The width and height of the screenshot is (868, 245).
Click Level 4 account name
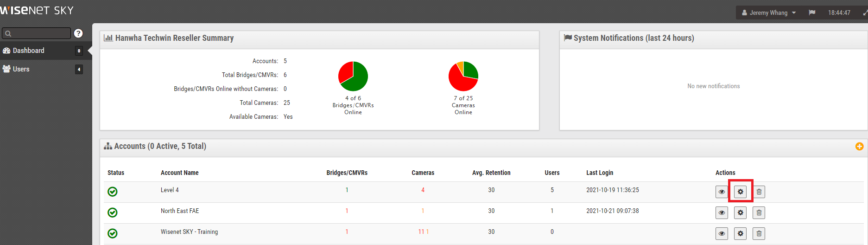170,190
